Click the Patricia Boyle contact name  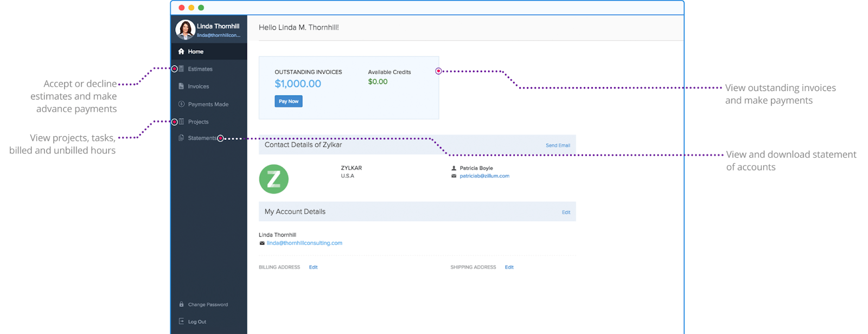coord(476,168)
